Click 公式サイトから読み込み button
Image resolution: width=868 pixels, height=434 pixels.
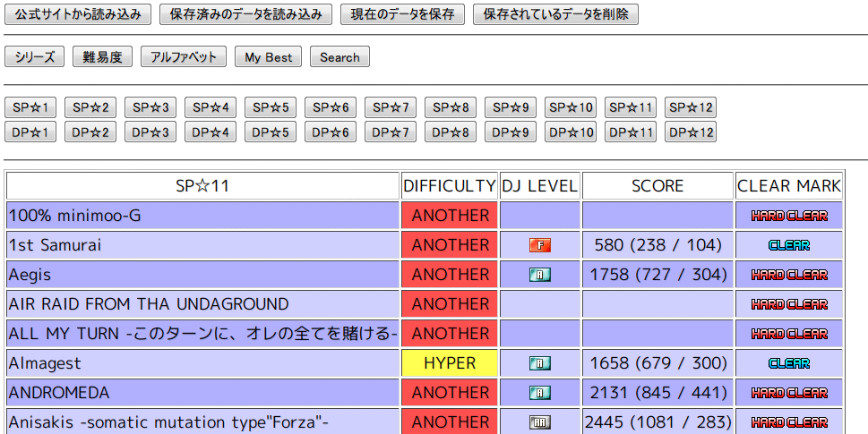(78, 14)
